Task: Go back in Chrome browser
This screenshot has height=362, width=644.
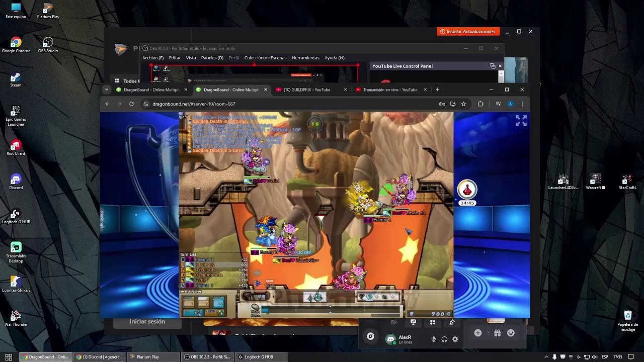Action: [x=107, y=104]
